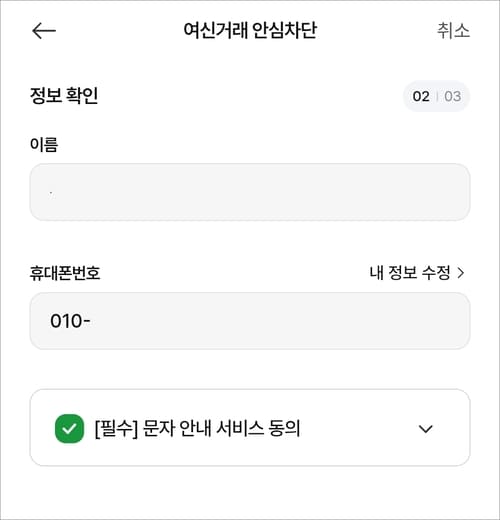
Task: Expand the 문자 안내 서비스 동의 details chevron
Action: (x=425, y=429)
